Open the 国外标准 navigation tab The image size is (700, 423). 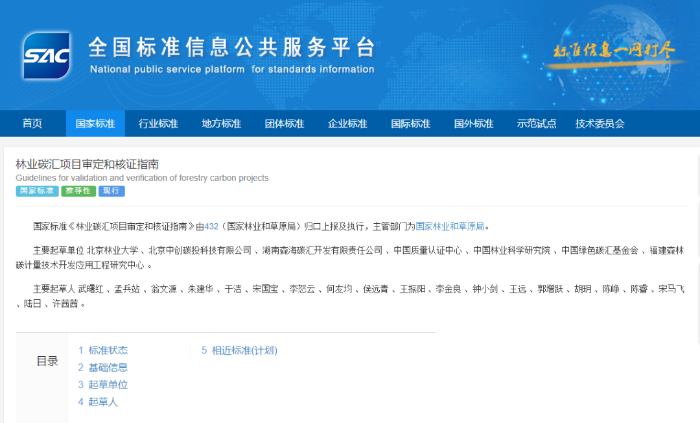coord(473,124)
